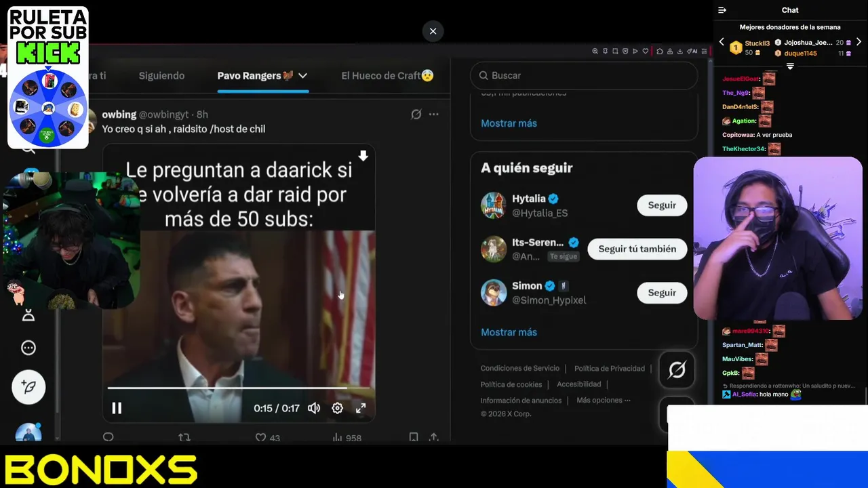
Task: Open Política de cookies link
Action: point(511,384)
